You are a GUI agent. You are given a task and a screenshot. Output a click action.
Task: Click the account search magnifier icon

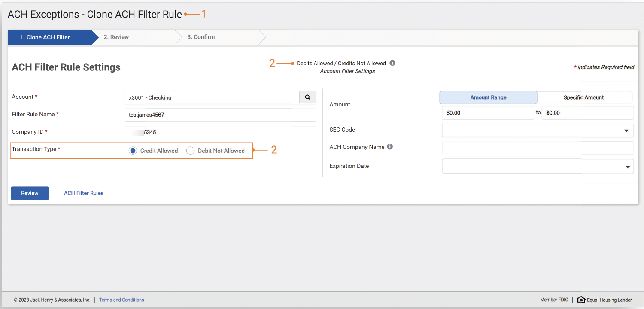pos(307,97)
